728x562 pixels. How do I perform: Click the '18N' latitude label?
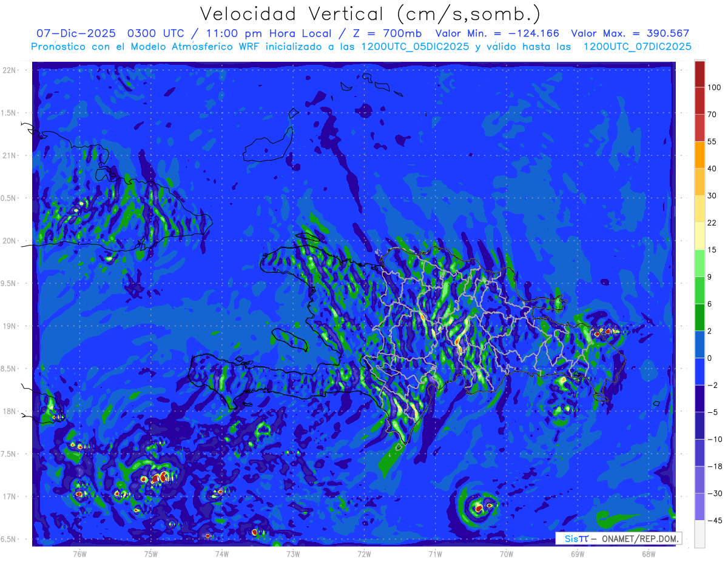pyautogui.click(x=9, y=411)
